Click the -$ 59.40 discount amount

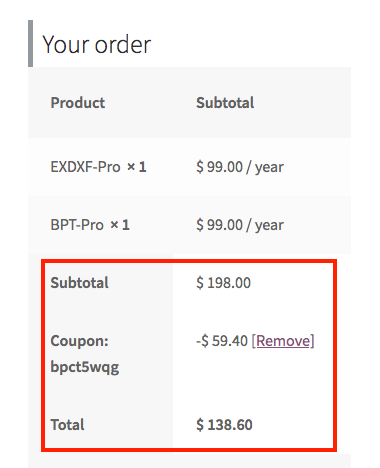[222, 341]
